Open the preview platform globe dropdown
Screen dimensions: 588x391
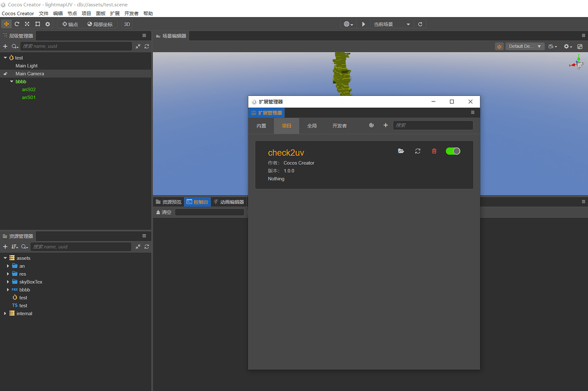tap(349, 24)
